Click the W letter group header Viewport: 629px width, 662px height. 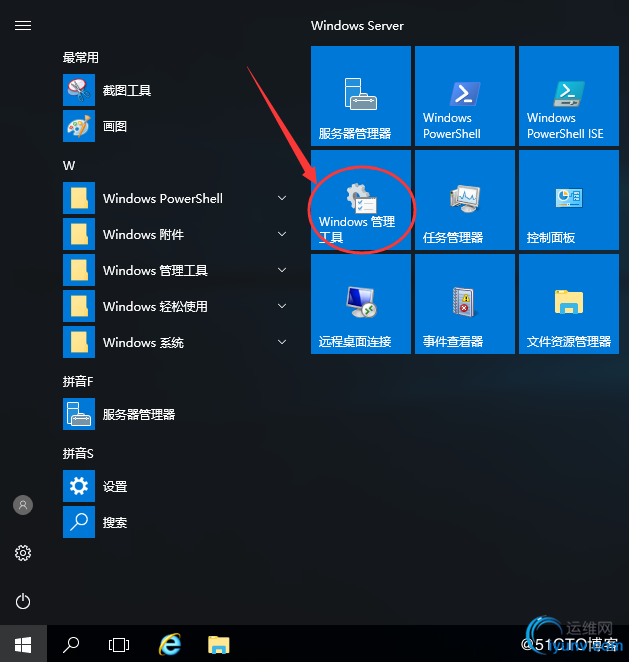click(69, 166)
